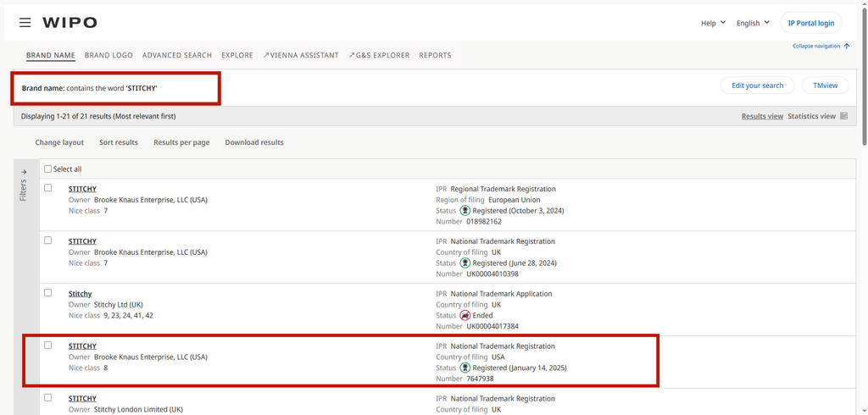Open the Reports tab

[435, 55]
